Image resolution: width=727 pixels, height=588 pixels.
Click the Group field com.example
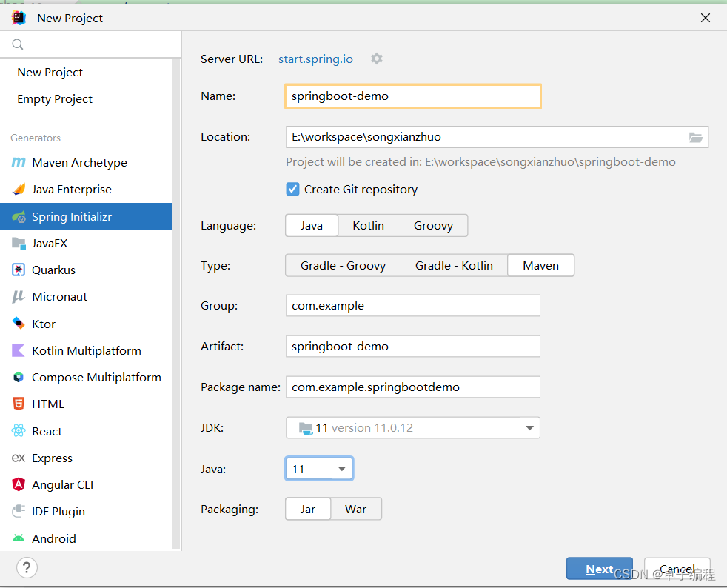tap(412, 306)
